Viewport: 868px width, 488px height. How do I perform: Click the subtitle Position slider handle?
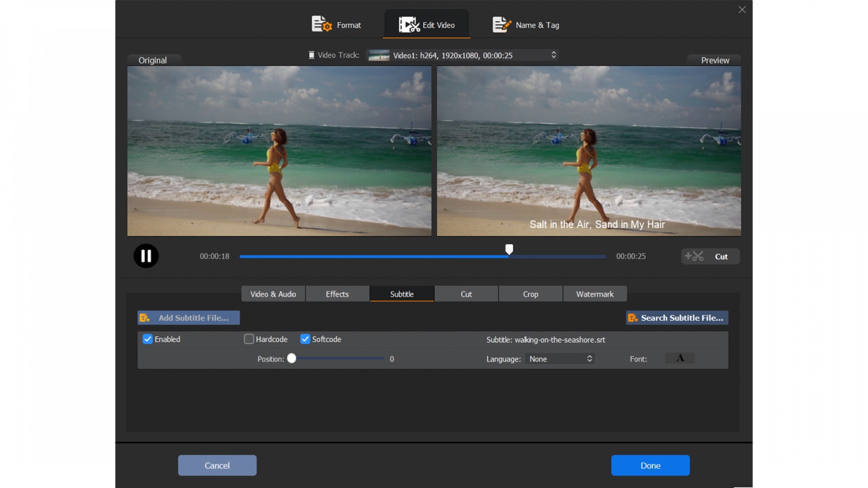292,358
